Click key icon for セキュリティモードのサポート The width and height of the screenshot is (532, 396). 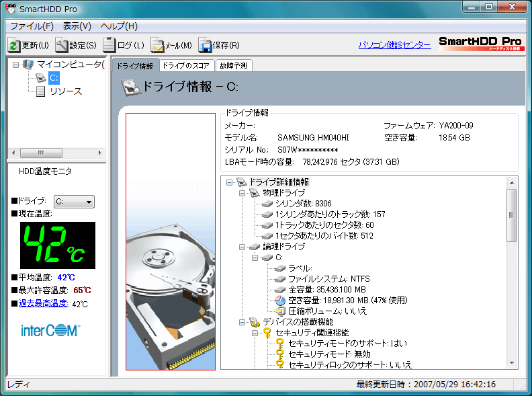tap(280, 344)
